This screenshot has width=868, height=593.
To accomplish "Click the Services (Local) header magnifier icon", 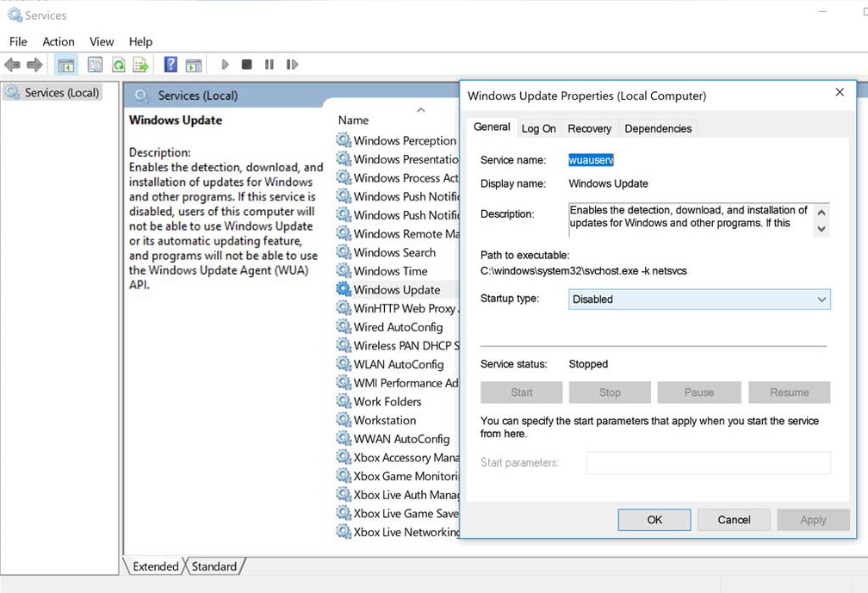I will pyautogui.click(x=142, y=96).
